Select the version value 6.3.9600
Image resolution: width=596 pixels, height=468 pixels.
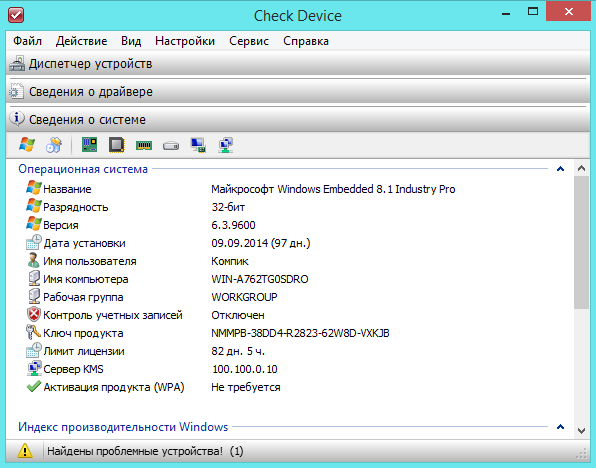tap(233, 225)
